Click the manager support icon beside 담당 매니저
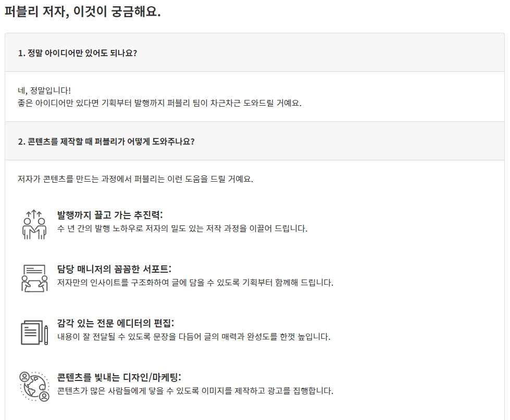 (34, 278)
